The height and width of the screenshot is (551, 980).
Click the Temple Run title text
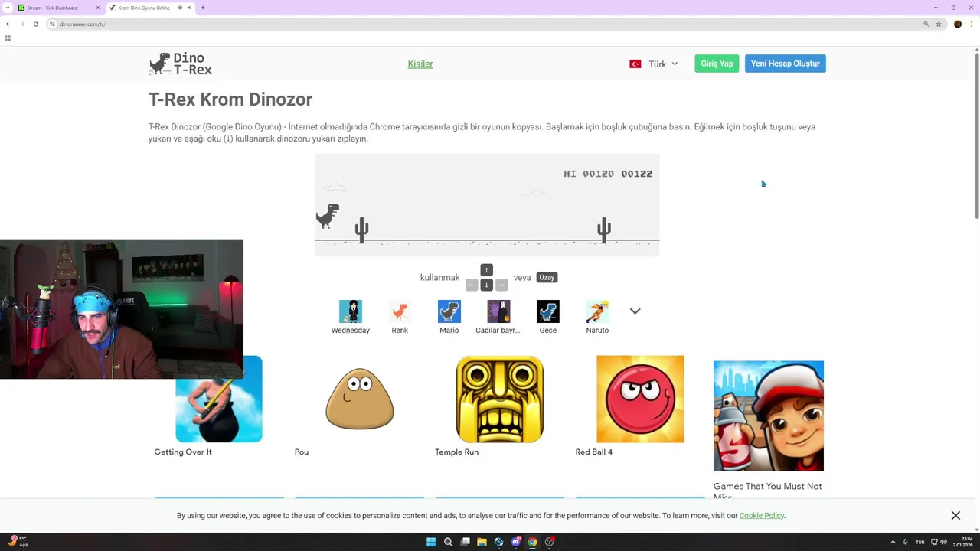[x=456, y=452]
